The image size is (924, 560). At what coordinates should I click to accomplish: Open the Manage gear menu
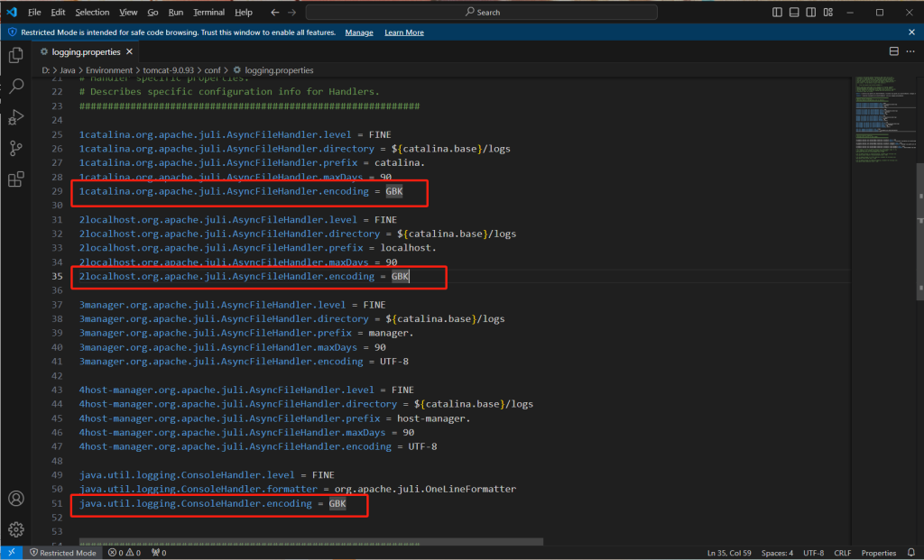coord(16,528)
